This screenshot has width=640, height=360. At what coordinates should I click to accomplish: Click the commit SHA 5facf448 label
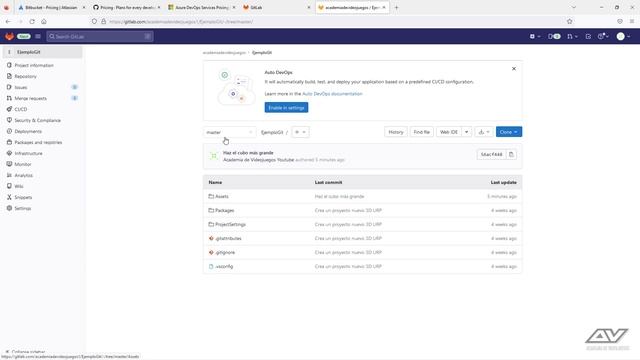pos(491,154)
